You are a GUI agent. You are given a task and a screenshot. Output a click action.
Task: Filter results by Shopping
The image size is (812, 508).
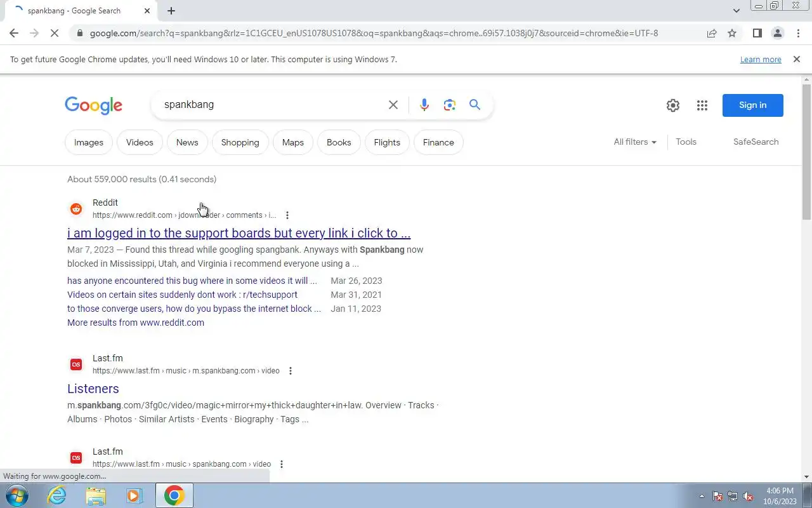tap(240, 142)
